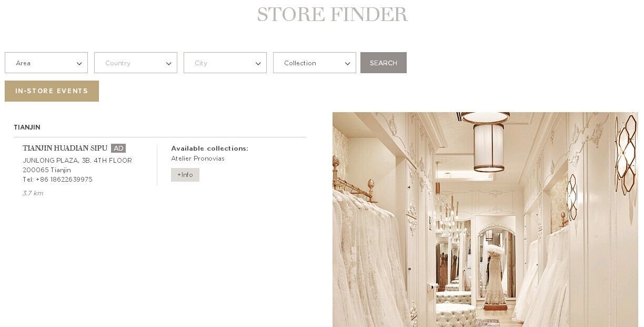Open the bridal boutique interior photo

coord(485,220)
